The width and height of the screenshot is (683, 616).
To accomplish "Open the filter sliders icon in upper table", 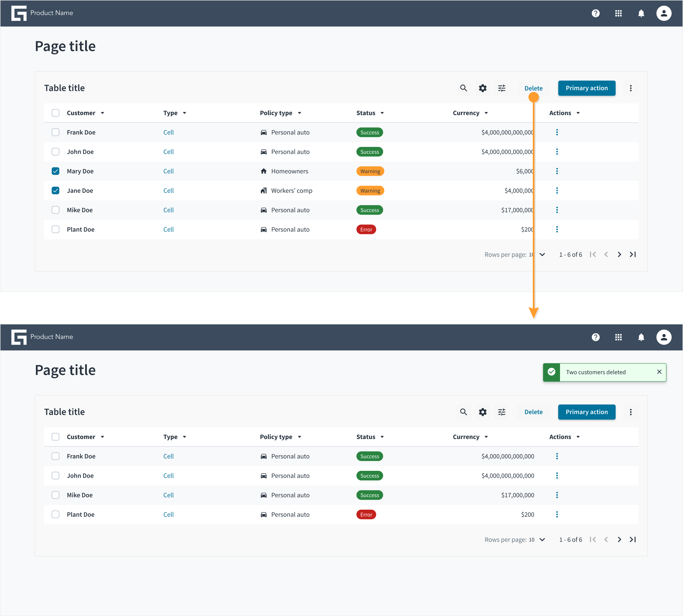I will (x=502, y=88).
